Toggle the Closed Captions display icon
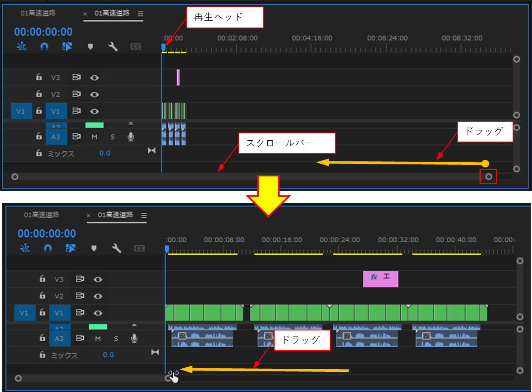 coord(136,46)
